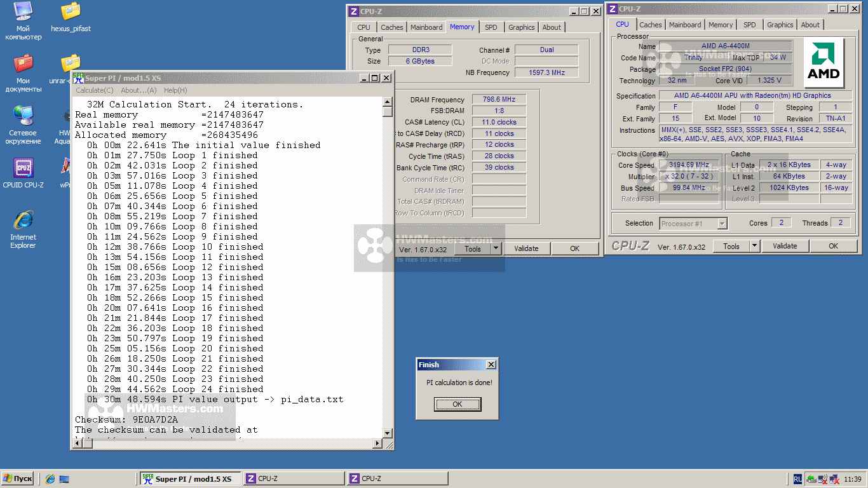Open Mainboard tab in right CPU-Z window
The height and width of the screenshot is (488, 868).
[685, 25]
